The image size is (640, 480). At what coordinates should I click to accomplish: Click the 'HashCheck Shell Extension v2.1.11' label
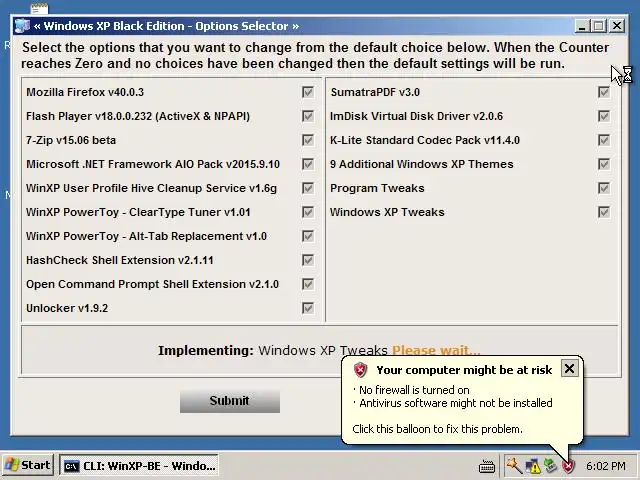[120, 260]
